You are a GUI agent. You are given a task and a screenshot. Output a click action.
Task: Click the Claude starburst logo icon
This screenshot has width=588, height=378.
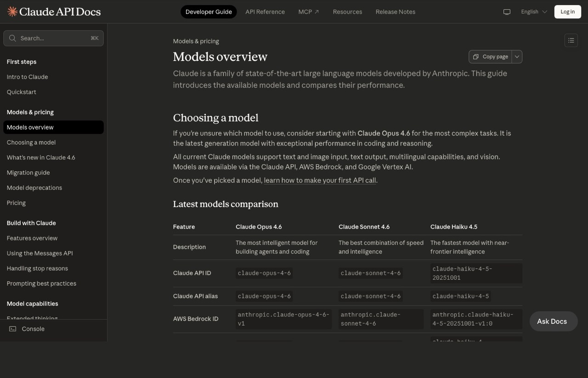pyautogui.click(x=12, y=11)
